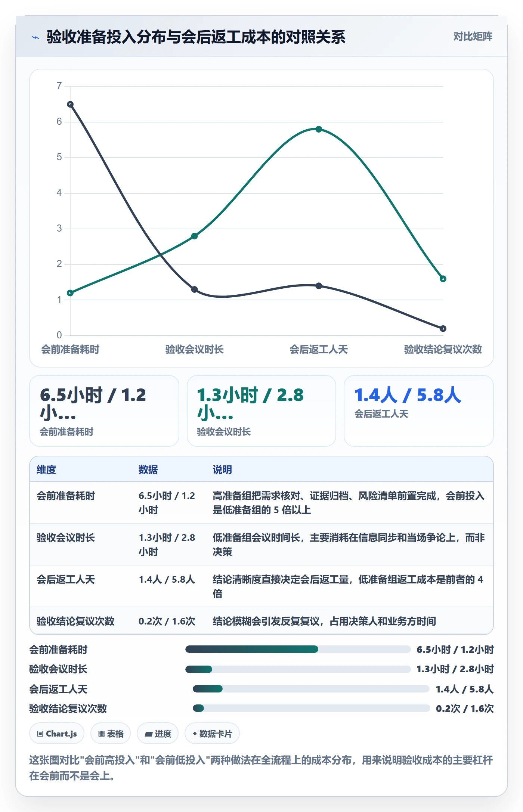
Task: Click the 验收结论复议次数 progress bar
Action: [x=312, y=708]
